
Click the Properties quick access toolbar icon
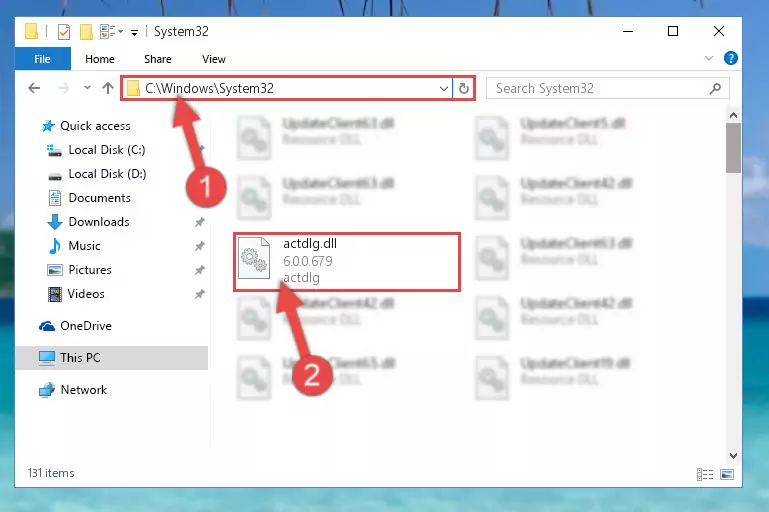pos(64,32)
